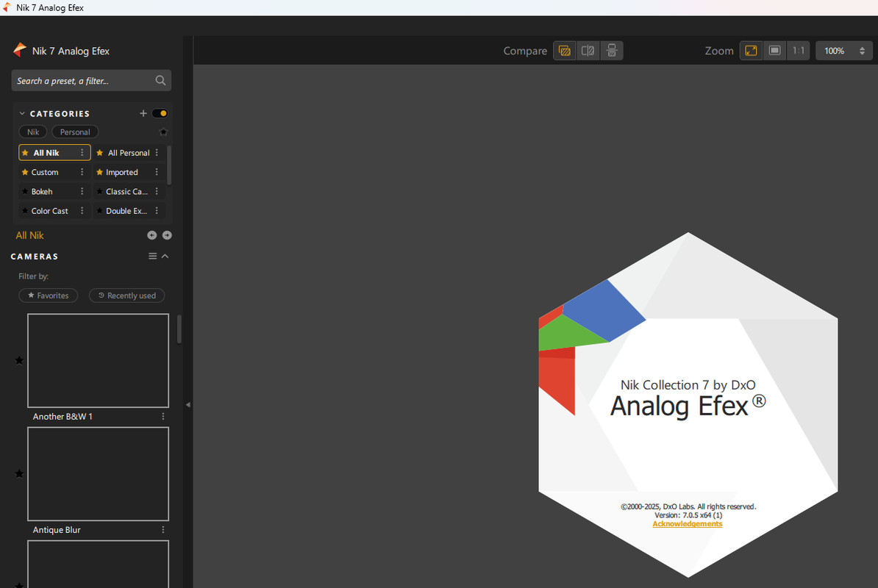The width and height of the screenshot is (878, 588).
Task: Click the Search a preset input field
Action: [x=91, y=81]
